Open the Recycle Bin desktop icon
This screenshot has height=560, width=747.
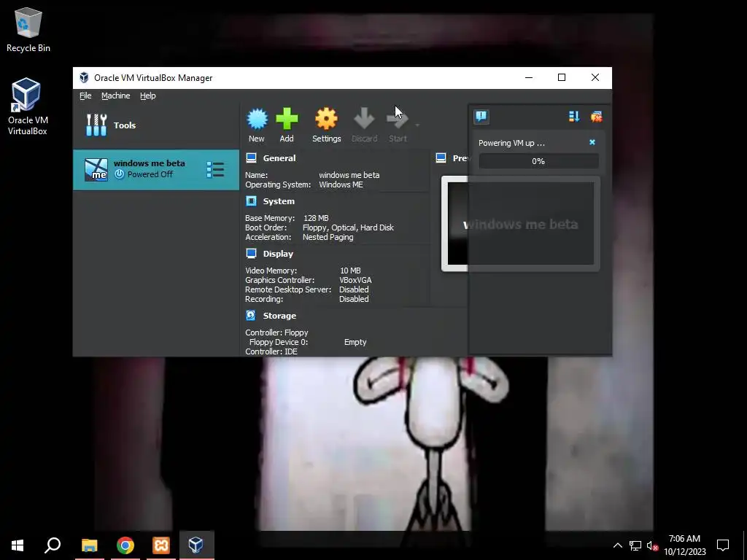[x=28, y=30]
